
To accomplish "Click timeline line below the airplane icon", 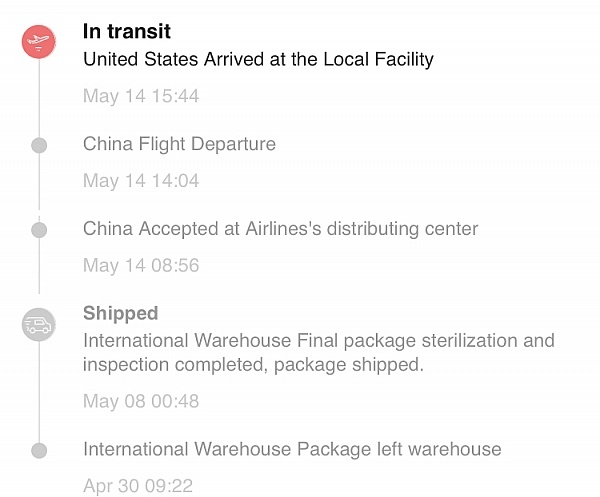I will click(39, 98).
